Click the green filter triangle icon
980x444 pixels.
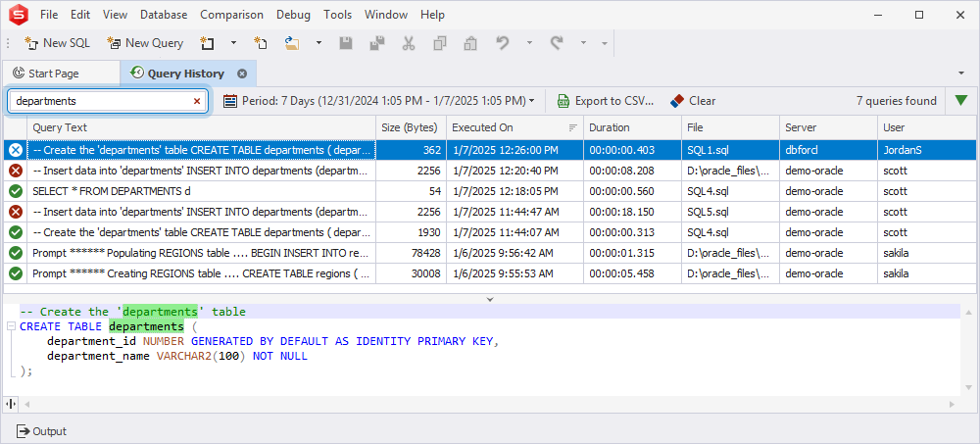pyautogui.click(x=960, y=101)
